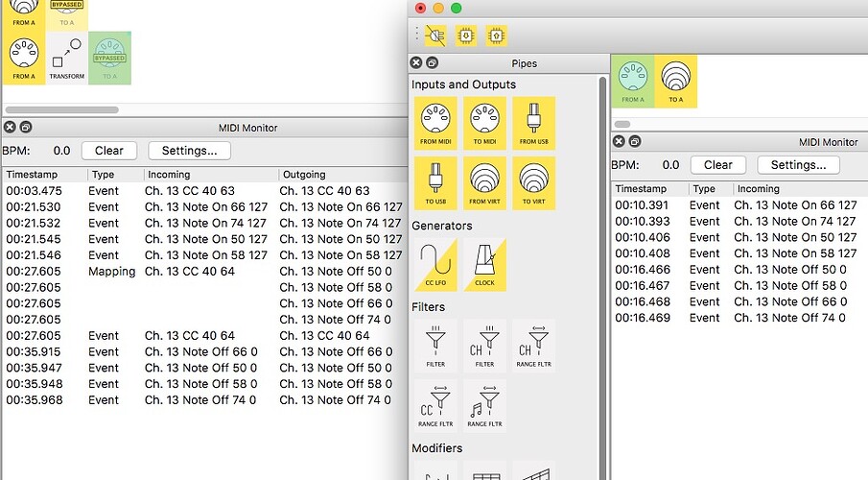Select right monitor row 00:16.469

739,318
